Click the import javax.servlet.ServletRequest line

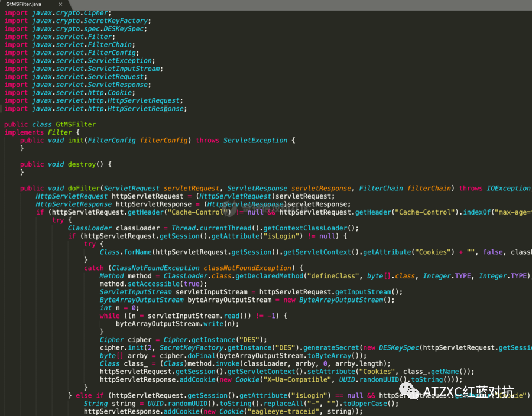tap(76, 77)
